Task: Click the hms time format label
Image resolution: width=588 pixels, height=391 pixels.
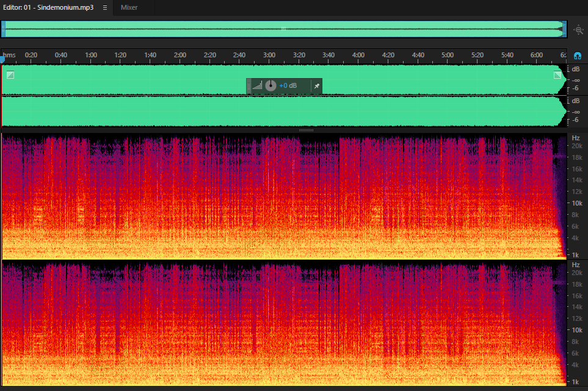Action: click(9, 55)
